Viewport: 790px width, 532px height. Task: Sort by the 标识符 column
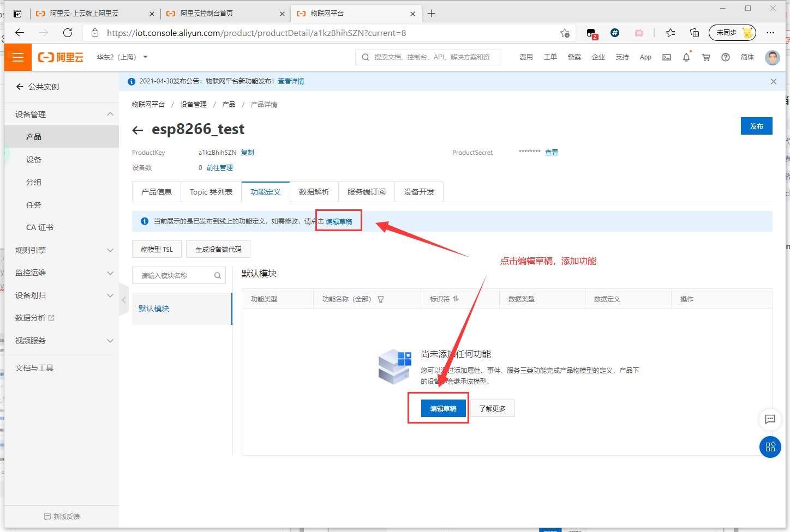tap(456, 299)
